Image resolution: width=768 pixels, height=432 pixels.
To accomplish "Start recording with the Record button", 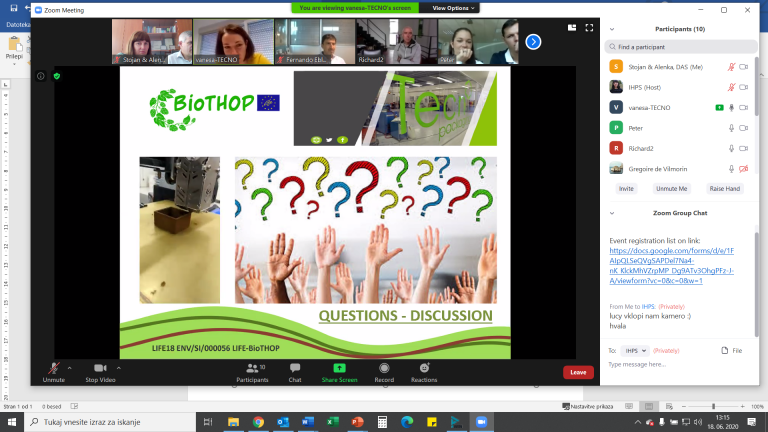I will (x=384, y=372).
